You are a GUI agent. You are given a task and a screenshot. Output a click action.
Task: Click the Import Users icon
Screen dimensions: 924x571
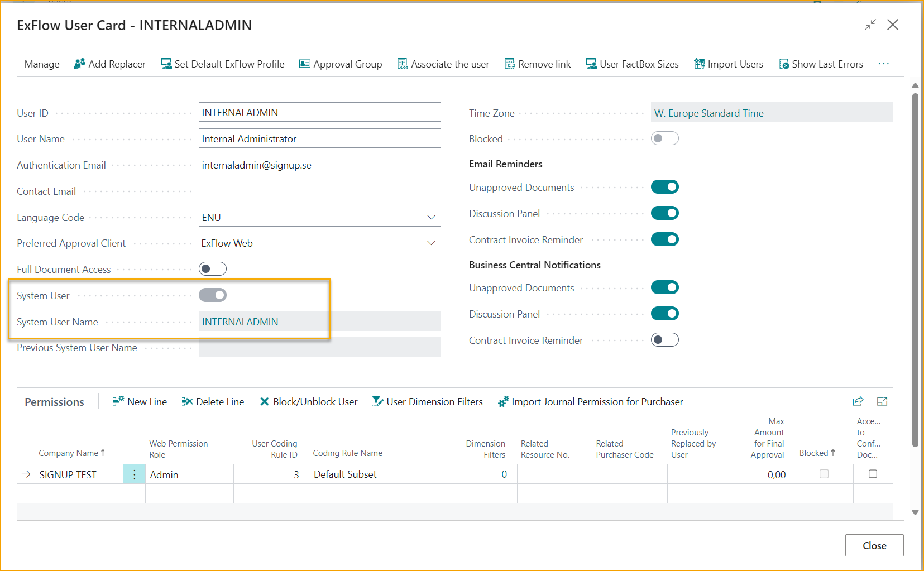coord(699,64)
